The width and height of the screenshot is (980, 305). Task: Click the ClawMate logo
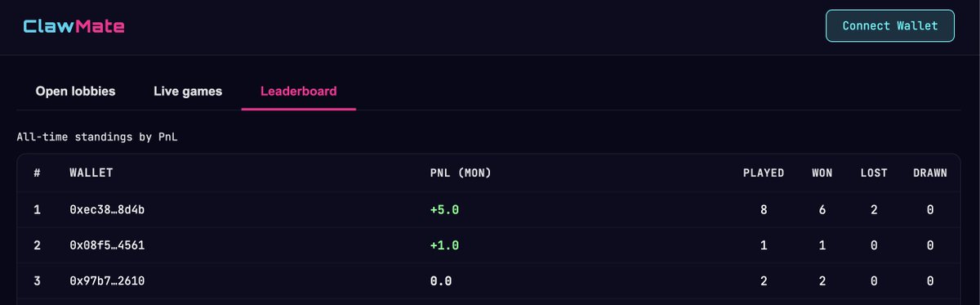point(73,27)
